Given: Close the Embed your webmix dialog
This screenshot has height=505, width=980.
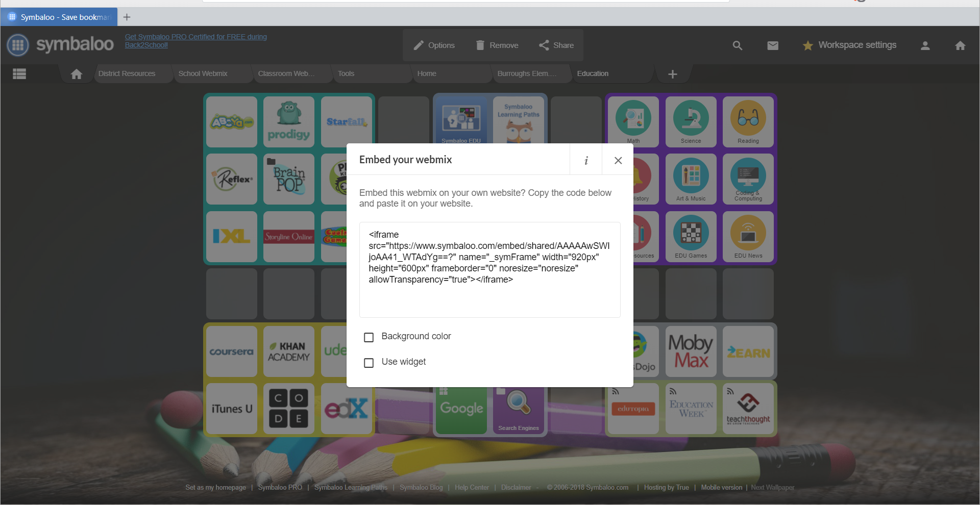Looking at the screenshot, I should click(618, 160).
